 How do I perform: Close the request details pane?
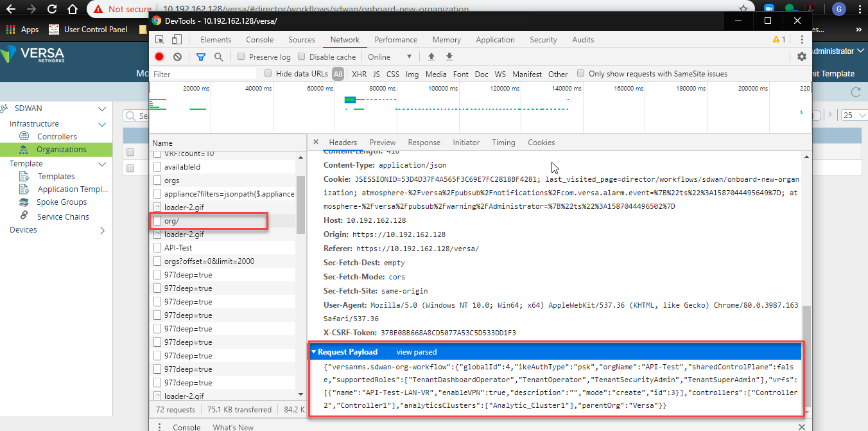(315, 142)
